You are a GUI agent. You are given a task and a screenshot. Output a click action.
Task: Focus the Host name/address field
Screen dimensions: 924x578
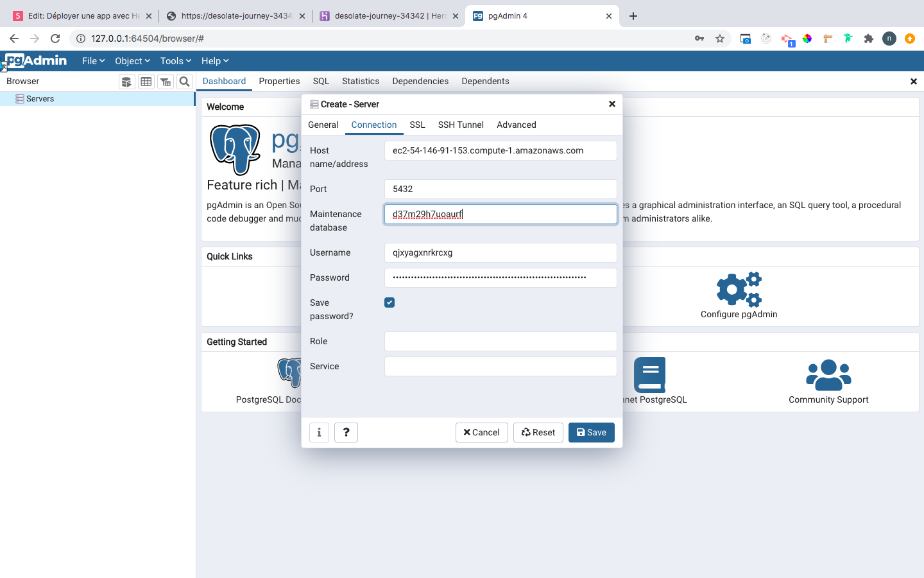(501, 151)
